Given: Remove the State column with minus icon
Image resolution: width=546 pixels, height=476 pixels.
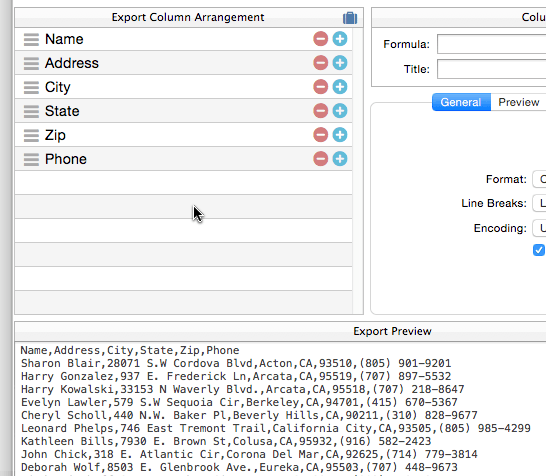Looking at the screenshot, I should 320,111.
